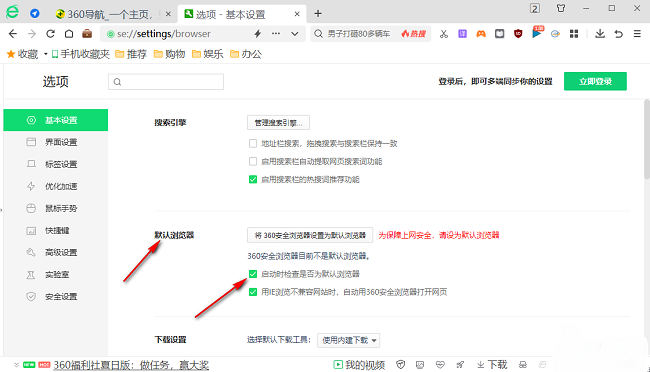Click the 热搜 hot search label
Screen dimensions: 650x372
414,34
